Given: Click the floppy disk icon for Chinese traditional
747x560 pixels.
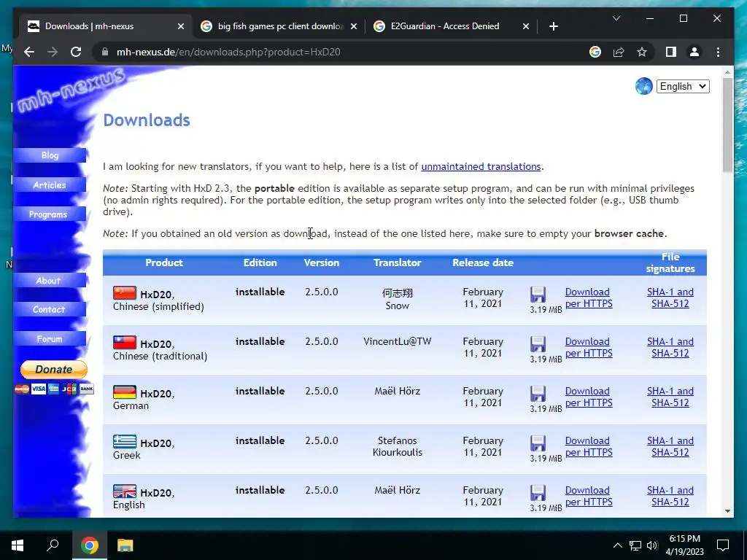Looking at the screenshot, I should tap(538, 344).
